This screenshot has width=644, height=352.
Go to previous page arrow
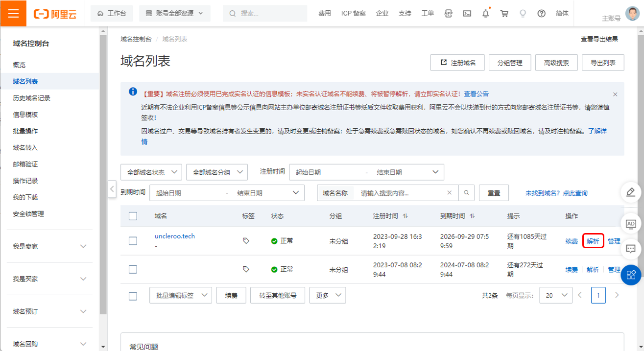coord(580,295)
